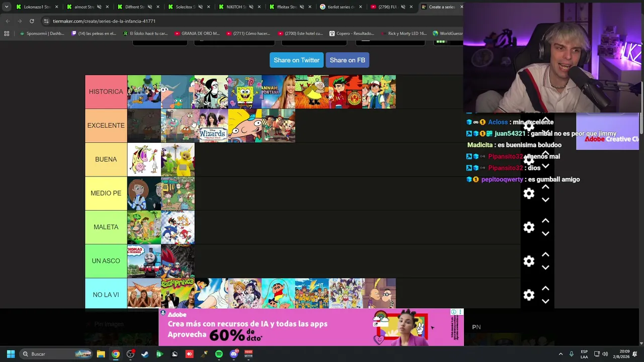This screenshot has height=362, width=644.
Task: Unmute the (2796) FUI YouTube tab audio
Action: (x=403, y=7)
